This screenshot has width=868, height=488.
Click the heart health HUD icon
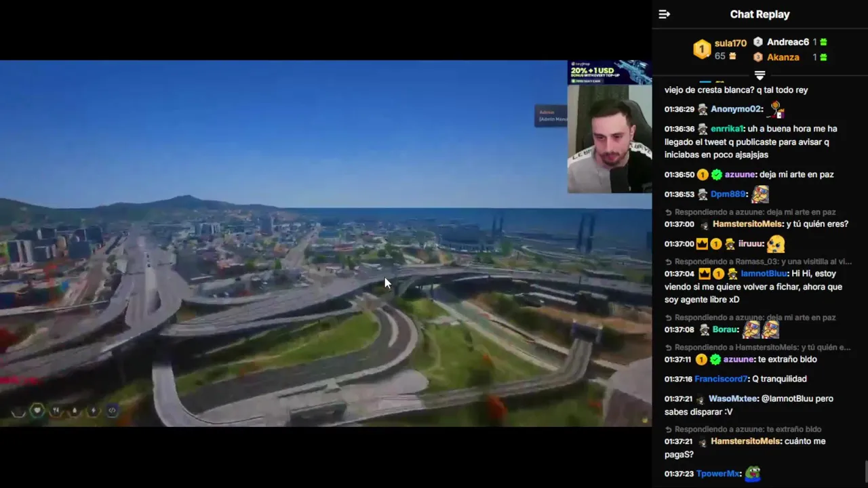pyautogui.click(x=37, y=410)
